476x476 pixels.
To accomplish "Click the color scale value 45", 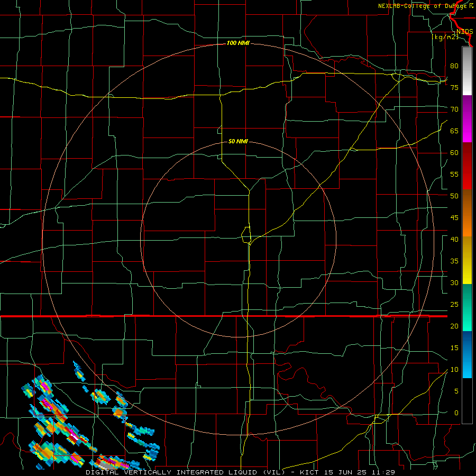I will pyautogui.click(x=454, y=218).
